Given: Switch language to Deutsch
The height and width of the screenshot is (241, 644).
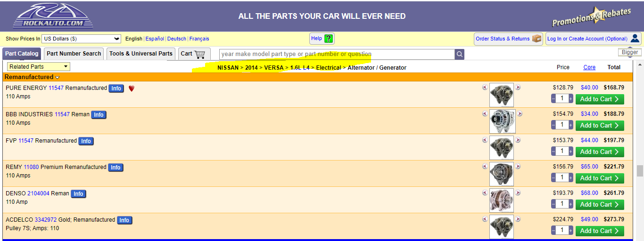Looking at the screenshot, I should coord(177,39).
